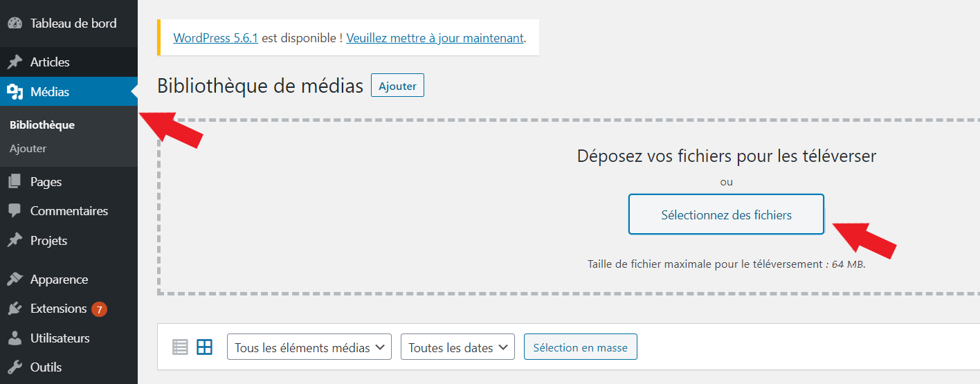This screenshot has height=384, width=980.
Task: Click the Sélectionnez des fichiers button
Action: [726, 214]
